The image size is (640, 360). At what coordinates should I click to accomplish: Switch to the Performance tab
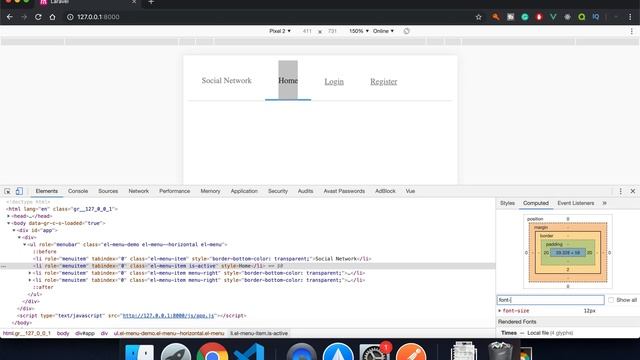pyautogui.click(x=174, y=191)
